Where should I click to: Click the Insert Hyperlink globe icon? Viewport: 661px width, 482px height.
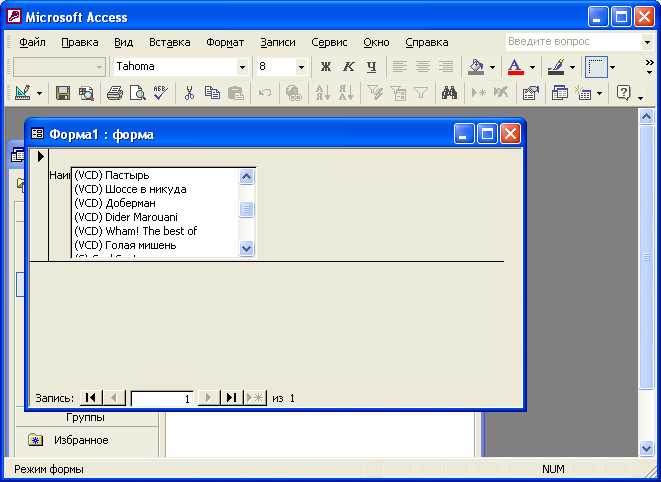click(x=294, y=93)
